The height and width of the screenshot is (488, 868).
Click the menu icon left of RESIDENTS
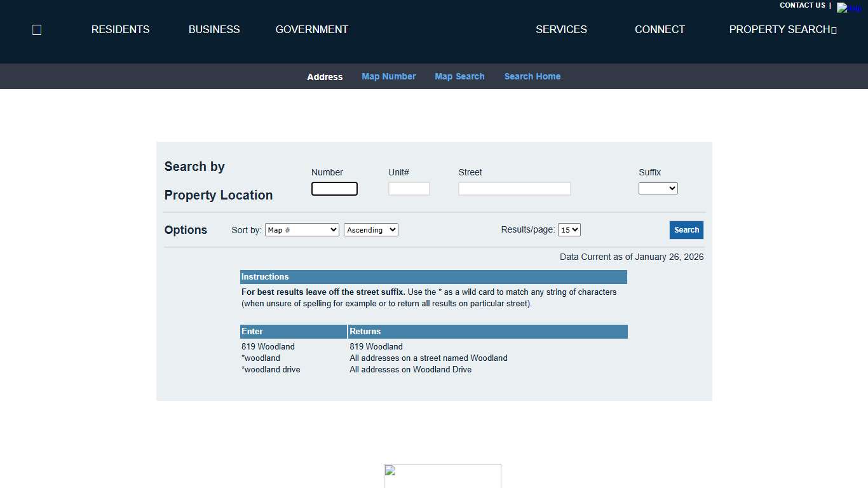click(37, 30)
